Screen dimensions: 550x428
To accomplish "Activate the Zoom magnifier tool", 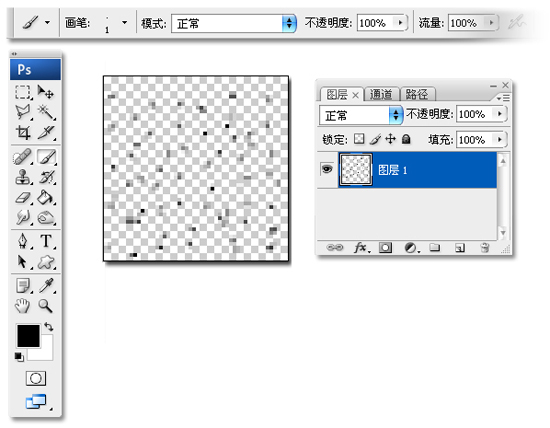I will (x=46, y=306).
